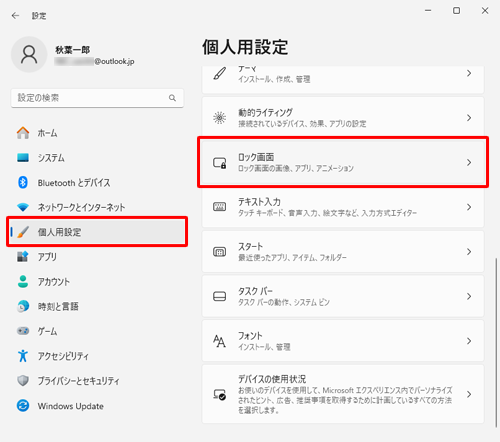Click the back arrow icon
The width and height of the screenshot is (500, 442).
pyautogui.click(x=15, y=16)
